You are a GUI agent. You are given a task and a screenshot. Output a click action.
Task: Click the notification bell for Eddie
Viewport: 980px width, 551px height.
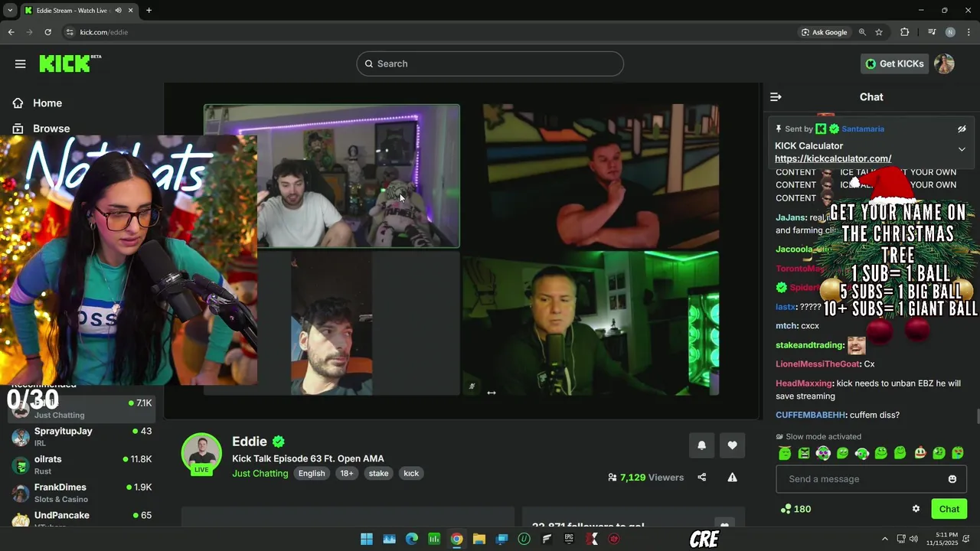click(x=701, y=445)
